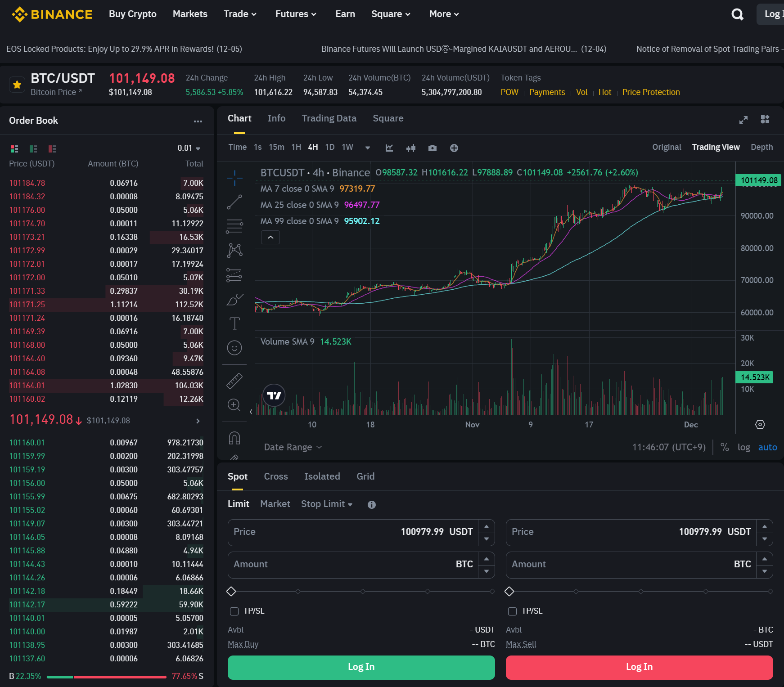Expand chart to fullscreen
784x687 pixels.
click(x=743, y=120)
